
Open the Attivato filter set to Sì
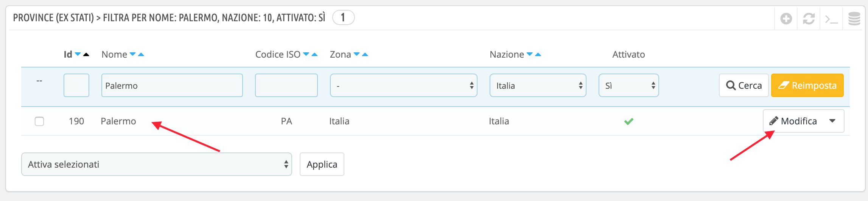pyautogui.click(x=628, y=85)
